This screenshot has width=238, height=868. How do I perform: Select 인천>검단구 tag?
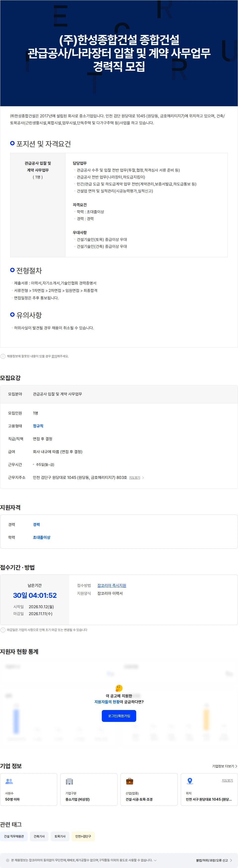point(83,836)
